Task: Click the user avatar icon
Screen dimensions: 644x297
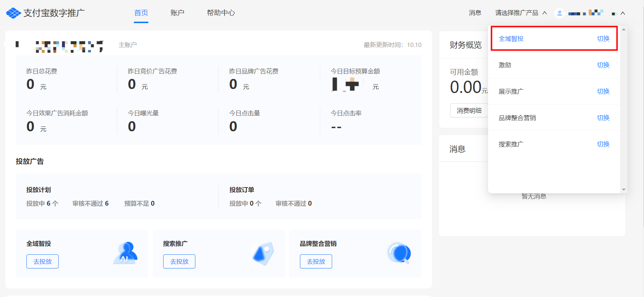Action: [x=559, y=13]
